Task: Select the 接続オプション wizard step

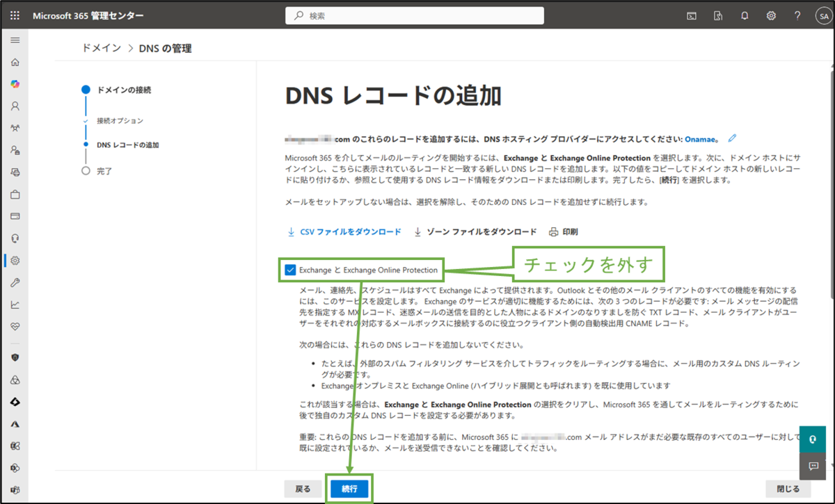Action: [x=120, y=121]
